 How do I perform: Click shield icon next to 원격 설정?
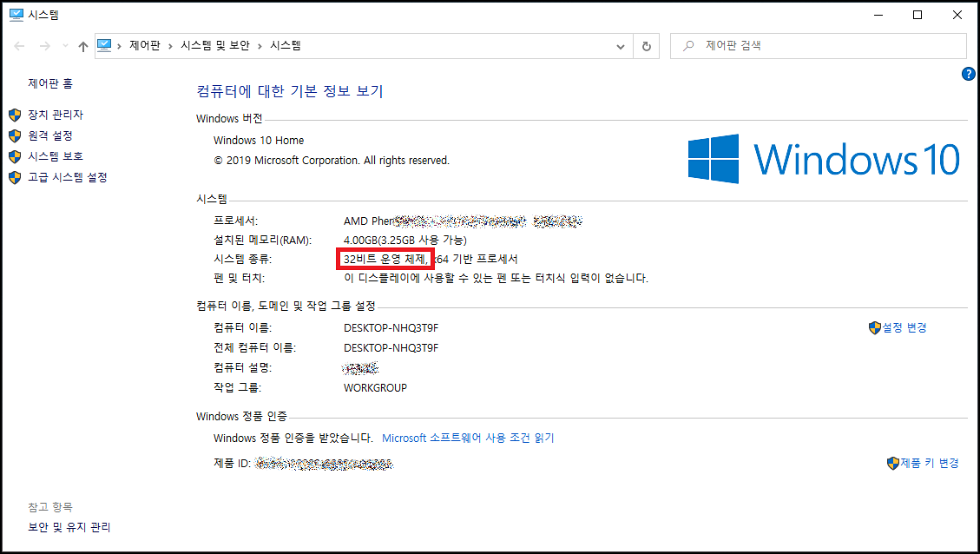(x=15, y=135)
